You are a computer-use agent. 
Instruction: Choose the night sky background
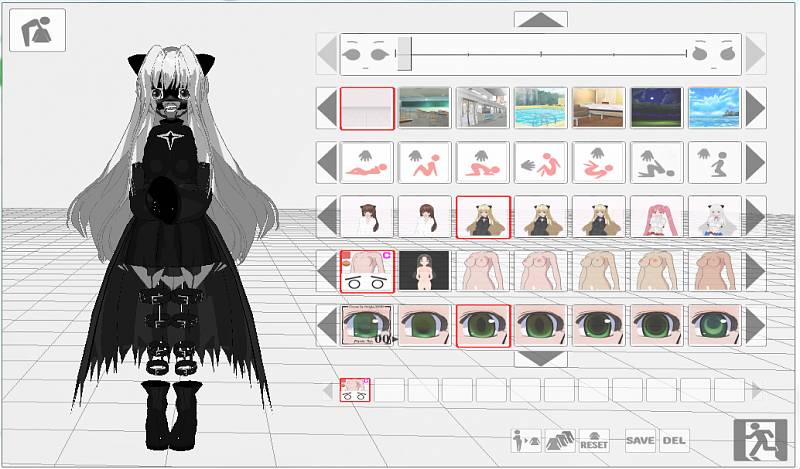(x=657, y=107)
